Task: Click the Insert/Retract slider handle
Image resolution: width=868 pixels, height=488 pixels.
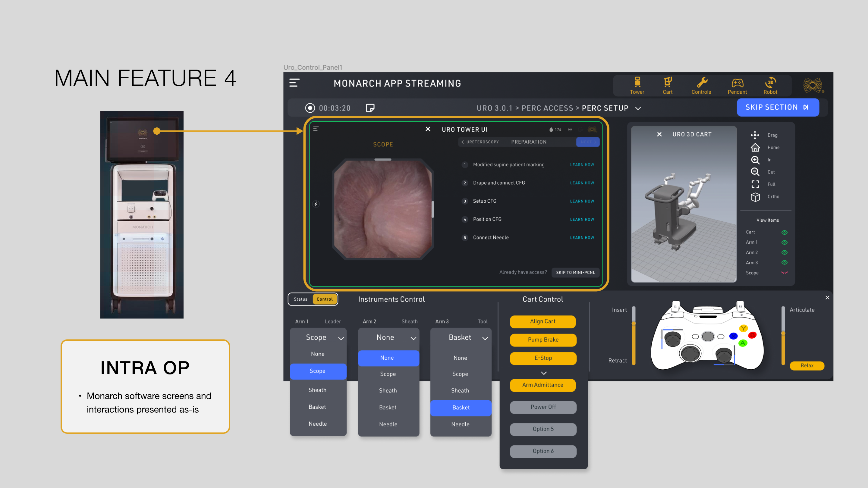Action: (634, 324)
